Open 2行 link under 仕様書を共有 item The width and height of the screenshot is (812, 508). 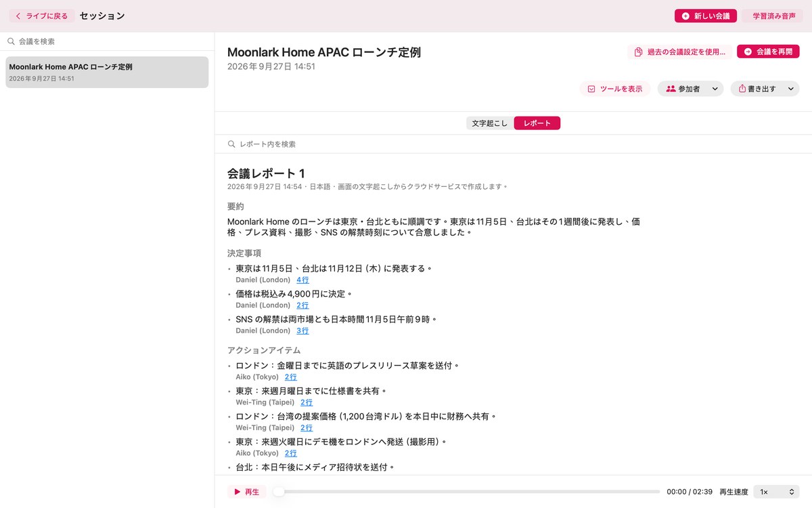tap(307, 402)
